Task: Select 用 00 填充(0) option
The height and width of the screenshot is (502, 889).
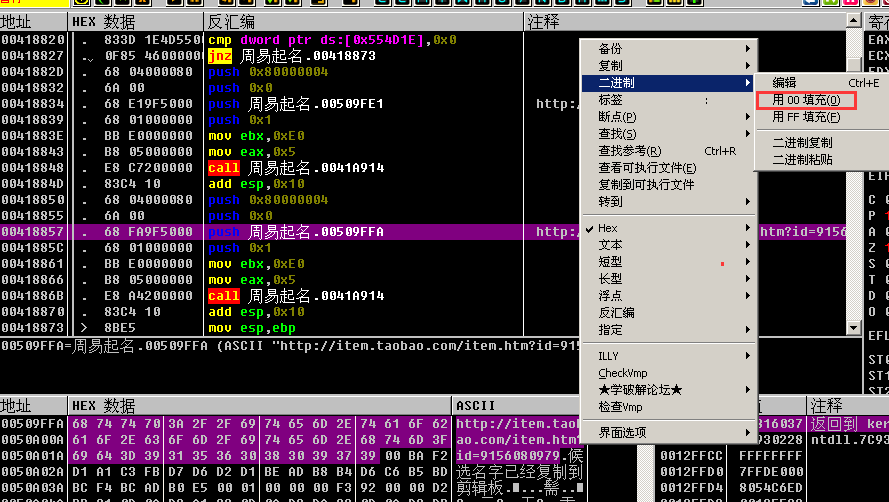Action: 822,100
